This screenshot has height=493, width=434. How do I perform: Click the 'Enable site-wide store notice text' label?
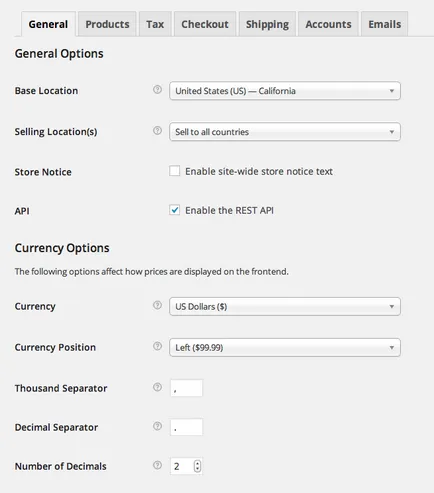pyautogui.click(x=259, y=171)
